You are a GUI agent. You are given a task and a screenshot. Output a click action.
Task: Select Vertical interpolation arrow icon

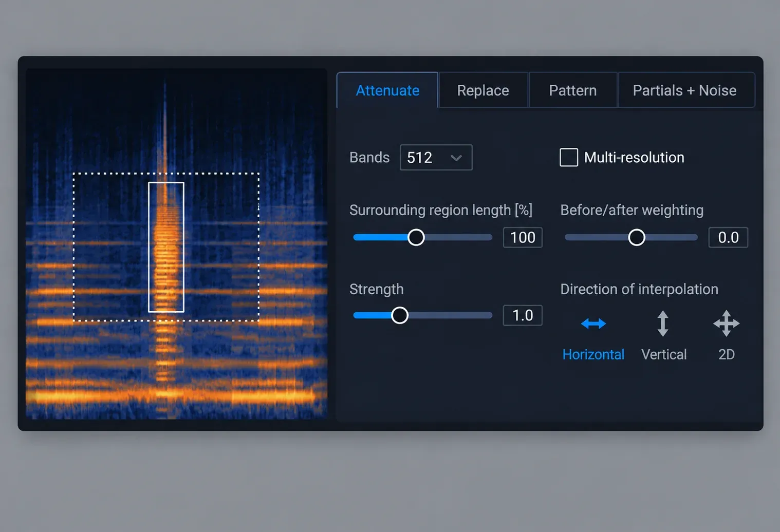coord(663,324)
